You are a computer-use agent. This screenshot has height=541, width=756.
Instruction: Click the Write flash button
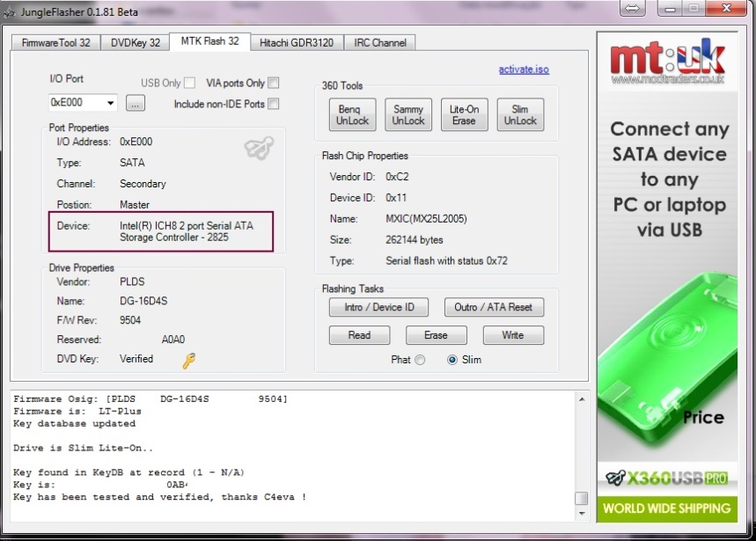(x=513, y=335)
